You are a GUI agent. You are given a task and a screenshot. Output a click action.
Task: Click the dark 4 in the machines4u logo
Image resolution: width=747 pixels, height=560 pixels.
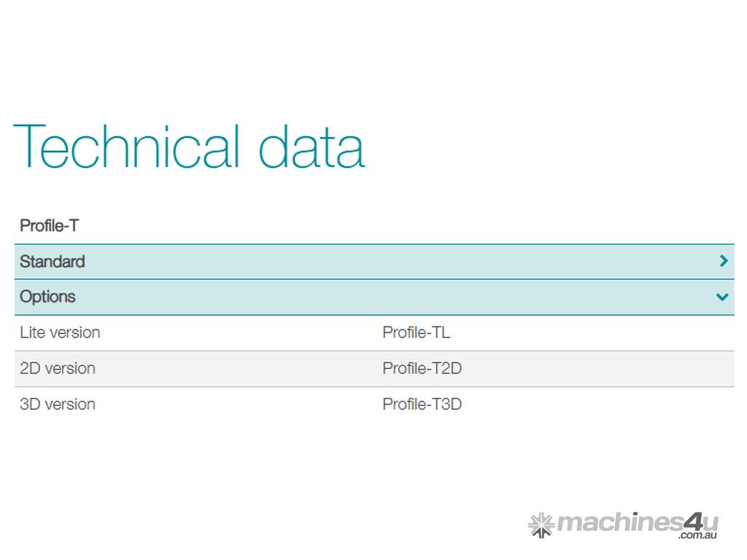click(692, 521)
